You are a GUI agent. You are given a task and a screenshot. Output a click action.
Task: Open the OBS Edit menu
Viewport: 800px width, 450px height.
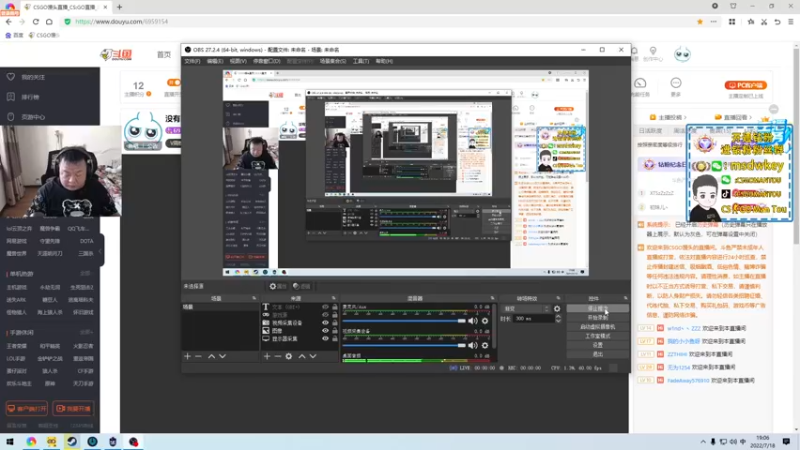tap(215, 61)
